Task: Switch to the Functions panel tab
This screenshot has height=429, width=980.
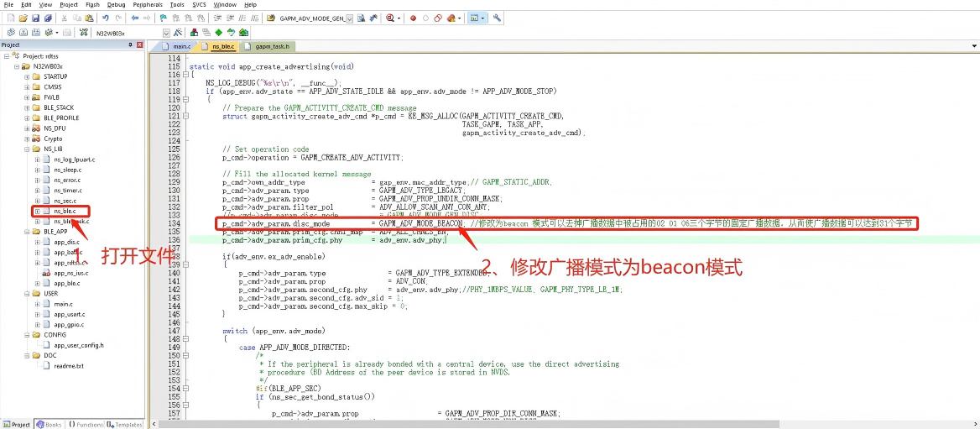Action: pyautogui.click(x=86, y=424)
